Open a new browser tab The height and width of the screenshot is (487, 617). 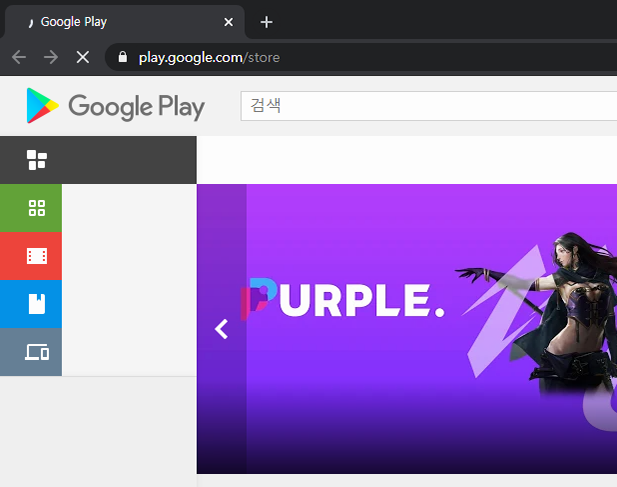point(266,22)
